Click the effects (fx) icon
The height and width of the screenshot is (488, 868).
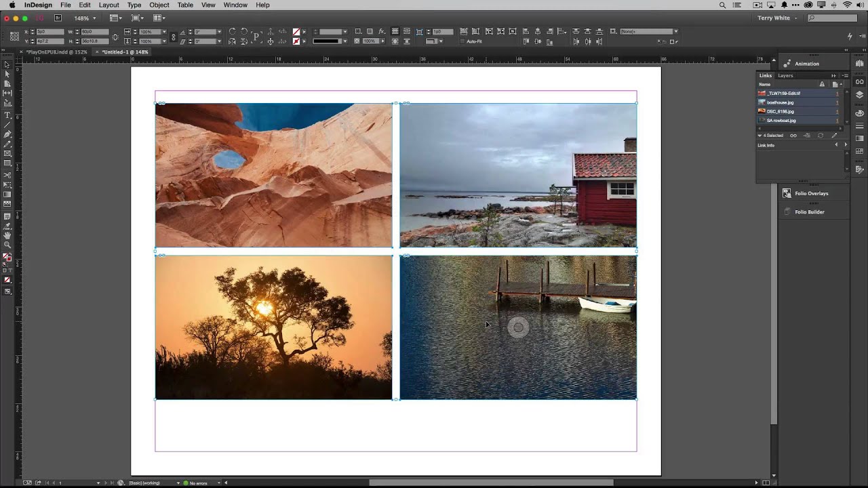click(x=381, y=31)
